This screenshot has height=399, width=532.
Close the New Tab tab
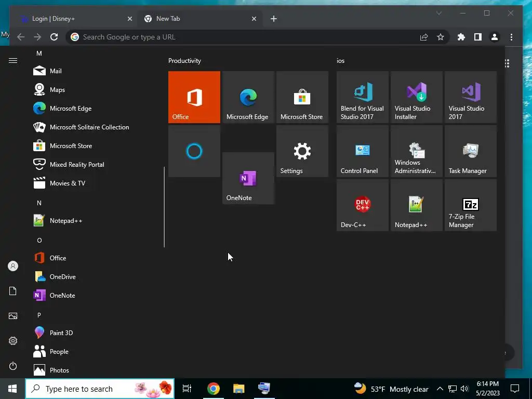[x=254, y=19]
